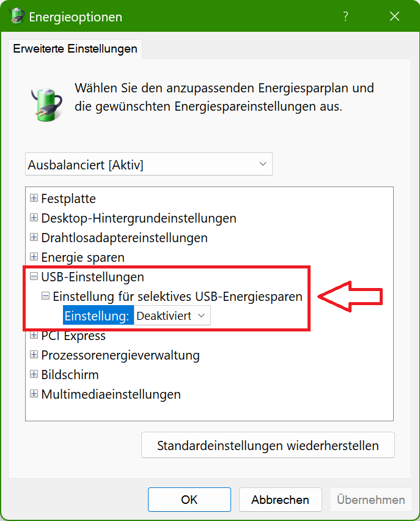The height and width of the screenshot is (521, 420).
Task: Collapse the USB-Einstellungen node
Action: [x=34, y=276]
